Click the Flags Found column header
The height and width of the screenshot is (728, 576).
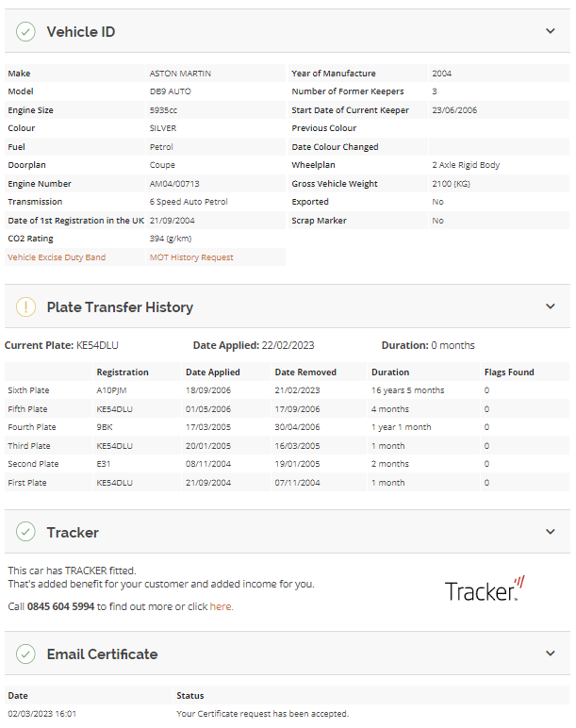[x=509, y=372]
